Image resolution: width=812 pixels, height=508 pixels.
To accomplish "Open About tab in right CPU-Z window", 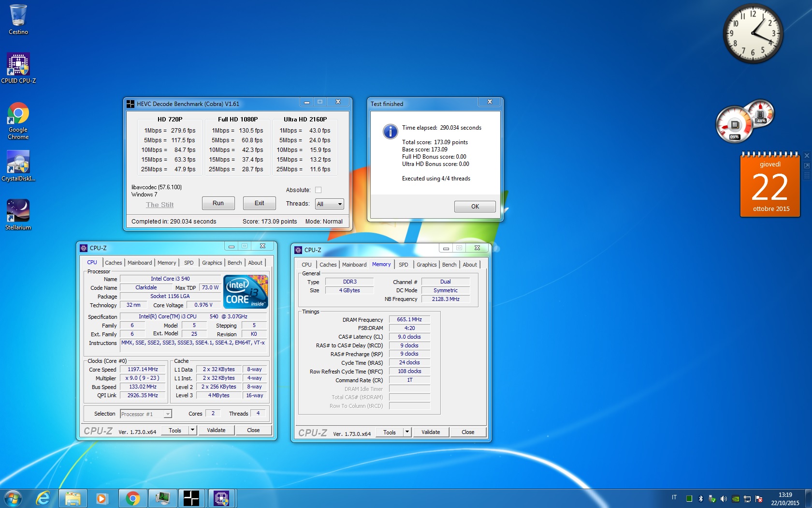I will click(x=470, y=265).
